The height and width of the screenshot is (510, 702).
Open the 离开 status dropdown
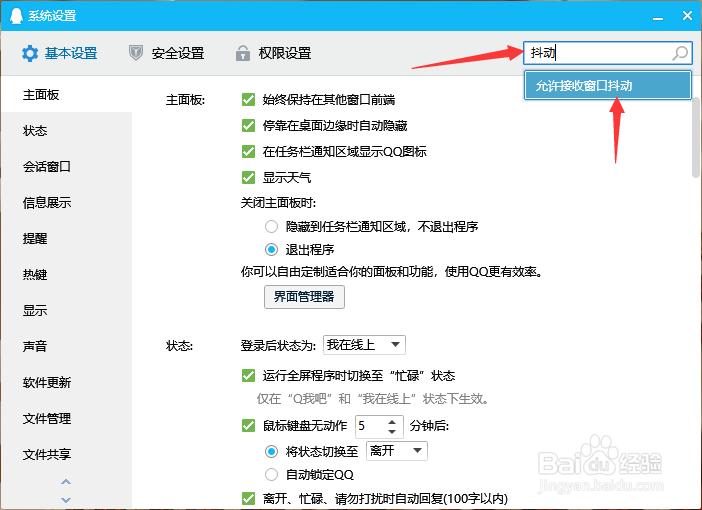pos(397,450)
